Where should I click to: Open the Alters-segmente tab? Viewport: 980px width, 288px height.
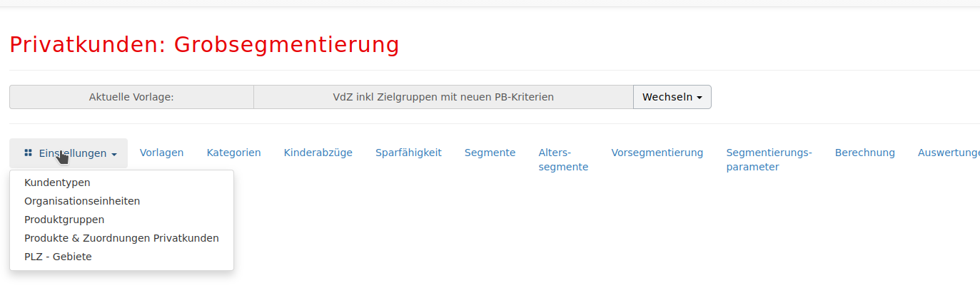point(563,160)
